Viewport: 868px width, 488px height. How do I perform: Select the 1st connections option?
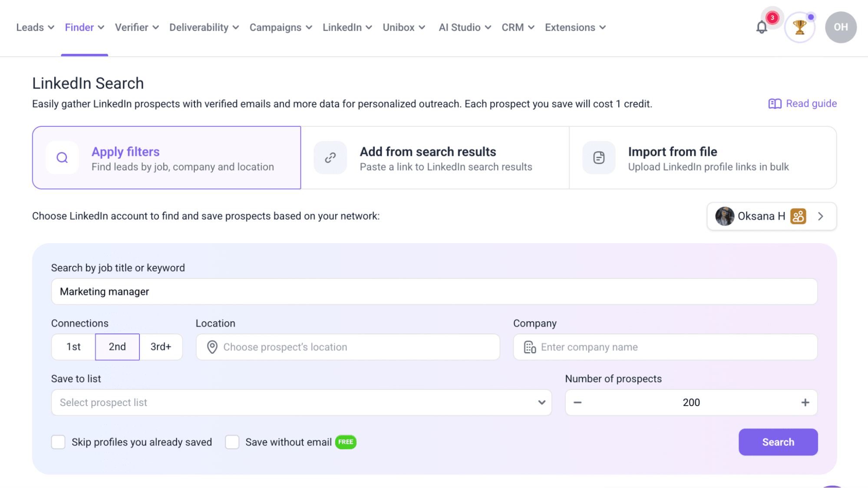coord(73,347)
